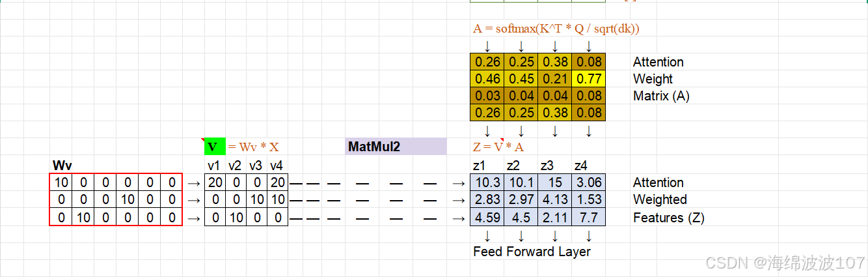
Task: Select Z cell 2.83
Action: point(487,199)
